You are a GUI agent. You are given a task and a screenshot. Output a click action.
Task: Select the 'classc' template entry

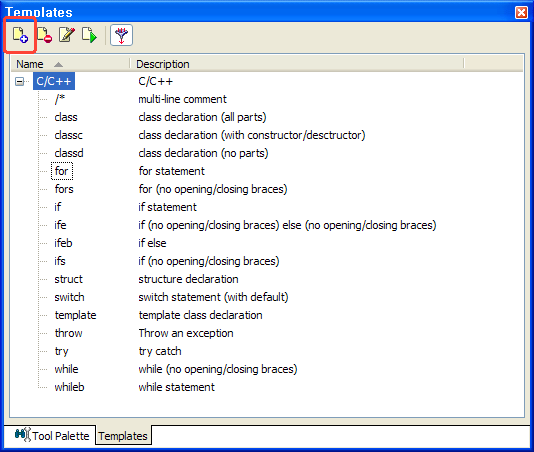tap(68, 135)
